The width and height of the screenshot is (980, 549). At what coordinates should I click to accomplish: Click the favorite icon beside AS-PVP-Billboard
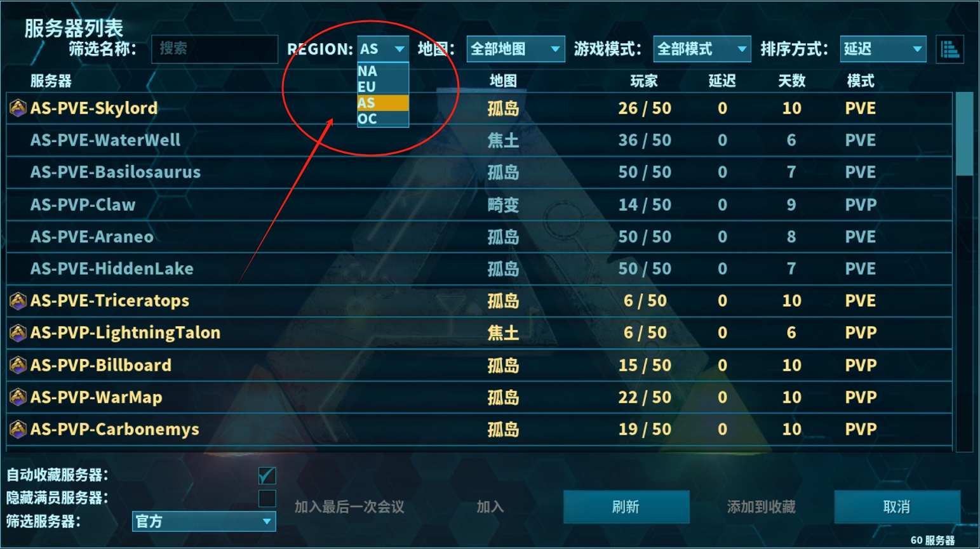click(x=18, y=365)
